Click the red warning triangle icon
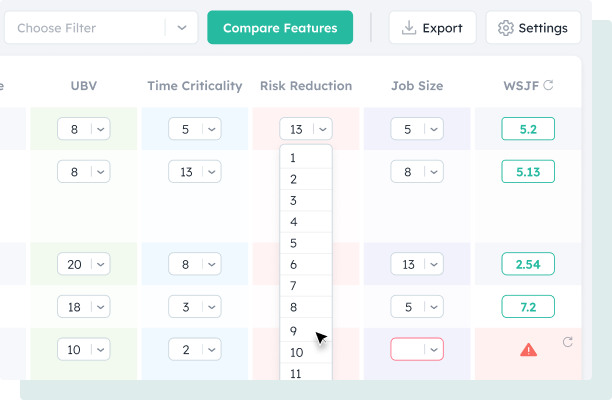Viewport: 612px width, 400px height. [528, 349]
